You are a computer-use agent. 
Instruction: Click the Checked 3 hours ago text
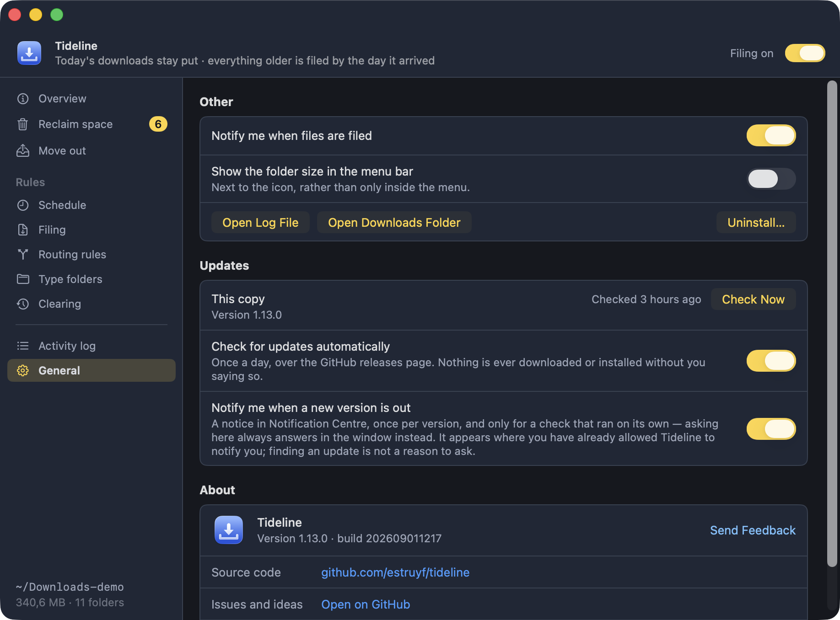tap(646, 299)
